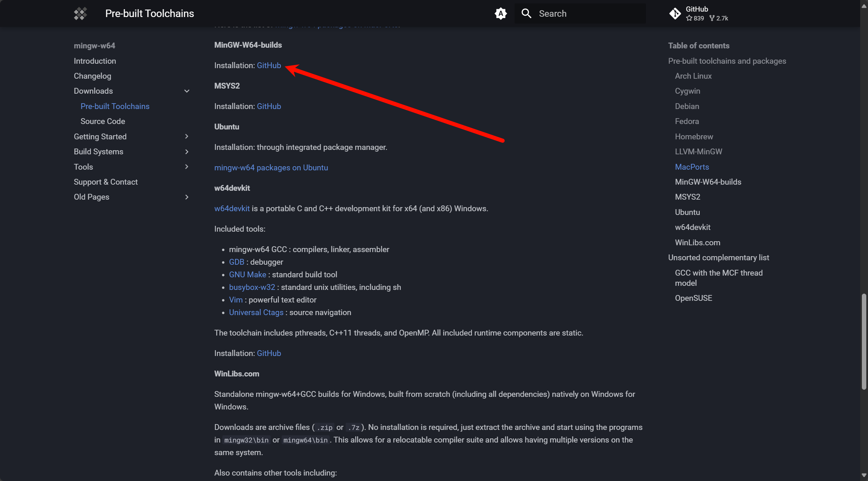Open the Introduction page in sidebar
Image resolution: width=868 pixels, height=481 pixels.
pyautogui.click(x=95, y=61)
